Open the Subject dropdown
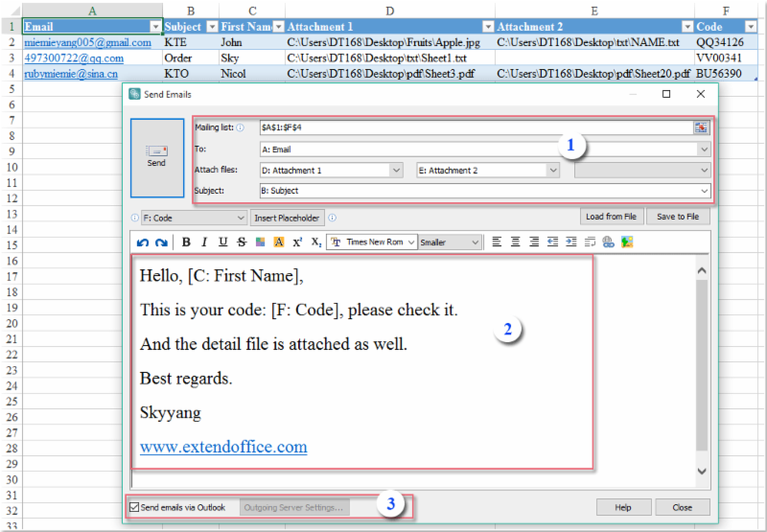The image size is (767, 532). [x=704, y=191]
